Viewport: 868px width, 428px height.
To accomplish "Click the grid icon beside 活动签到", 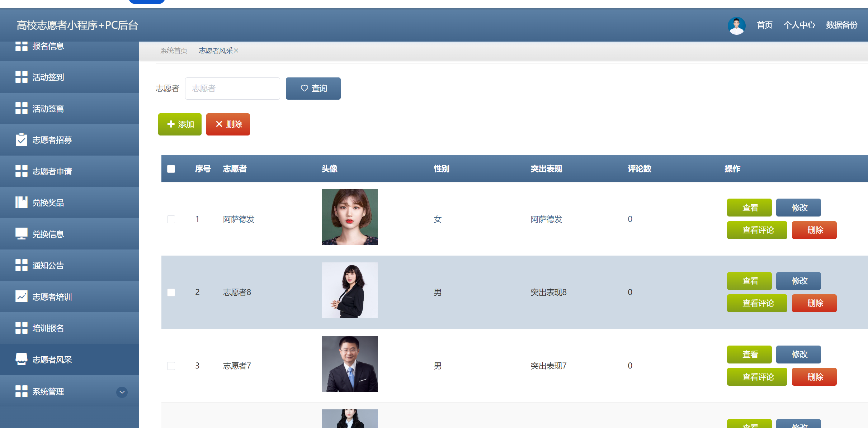I will (22, 77).
